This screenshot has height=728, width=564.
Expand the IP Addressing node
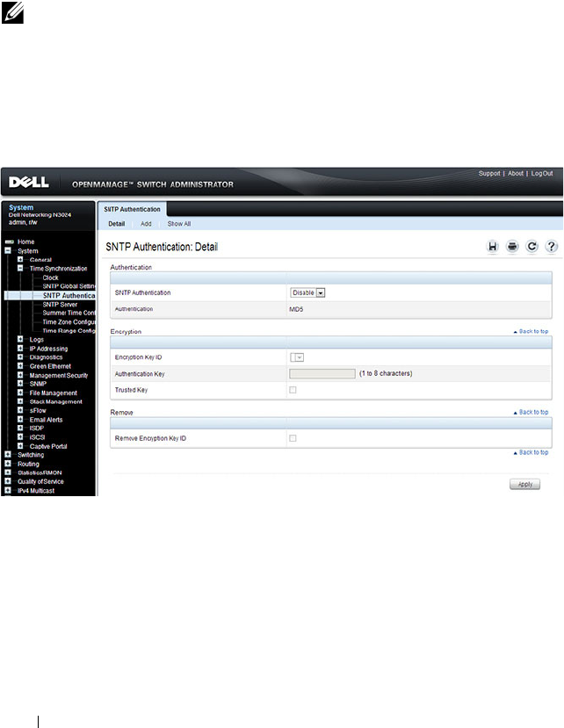pos(20,349)
